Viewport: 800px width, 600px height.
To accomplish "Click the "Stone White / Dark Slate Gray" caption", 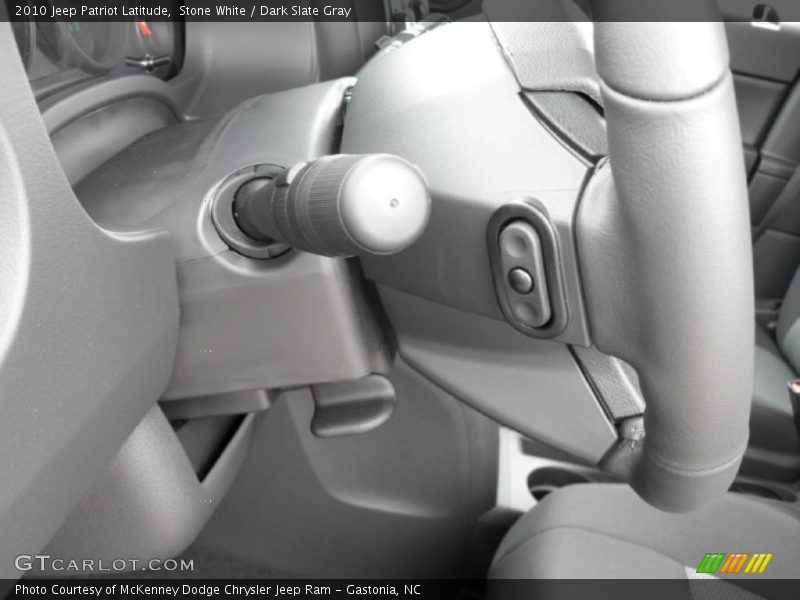I will click(265, 11).
